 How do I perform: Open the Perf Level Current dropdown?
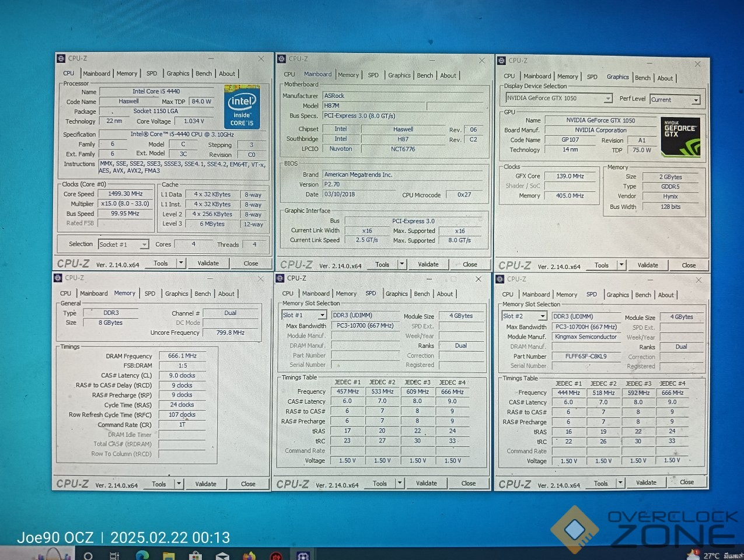pos(675,100)
